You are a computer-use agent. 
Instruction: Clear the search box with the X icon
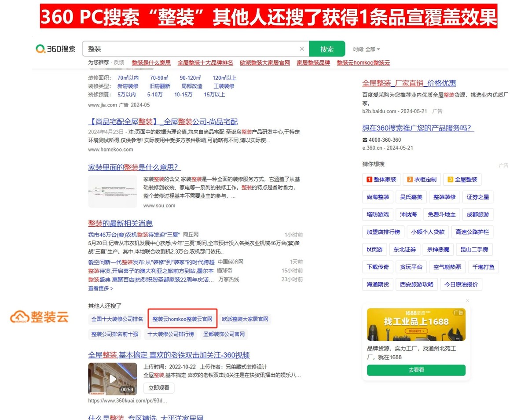(x=302, y=49)
